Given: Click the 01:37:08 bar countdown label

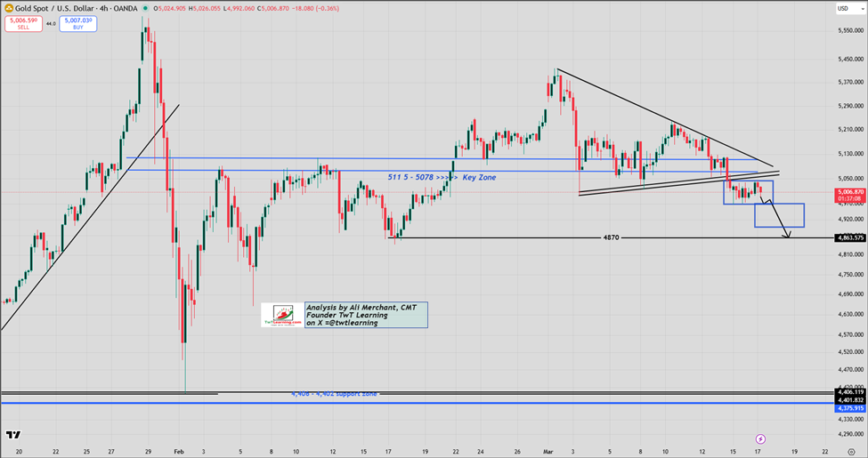Looking at the screenshot, I should click(849, 198).
